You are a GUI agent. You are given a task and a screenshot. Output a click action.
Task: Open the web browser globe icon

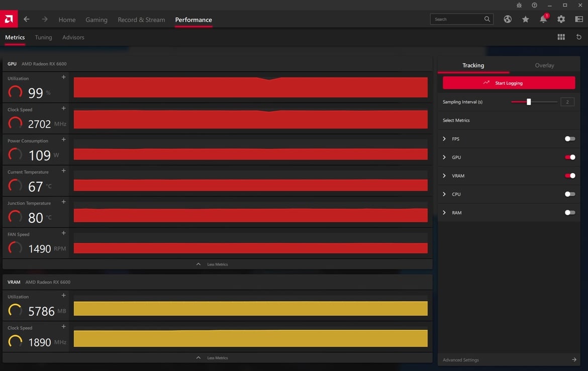pyautogui.click(x=508, y=19)
